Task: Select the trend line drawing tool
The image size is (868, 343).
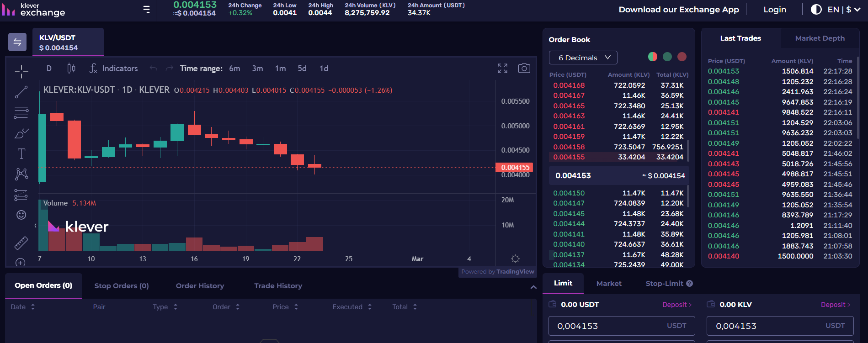Action: [21, 92]
